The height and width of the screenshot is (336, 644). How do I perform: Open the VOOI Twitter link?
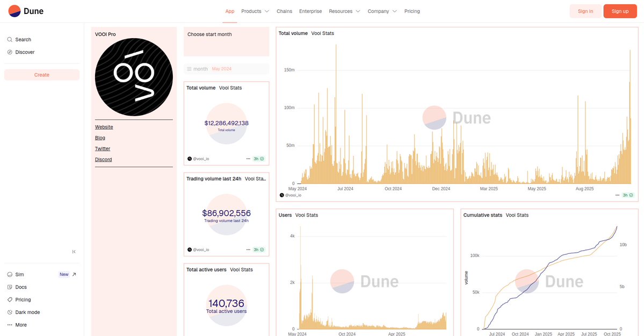coord(103,148)
